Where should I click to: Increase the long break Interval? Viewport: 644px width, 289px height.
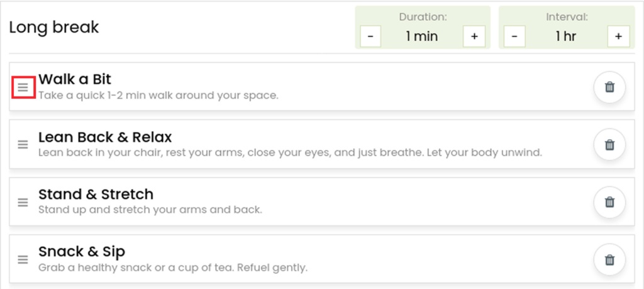(618, 36)
